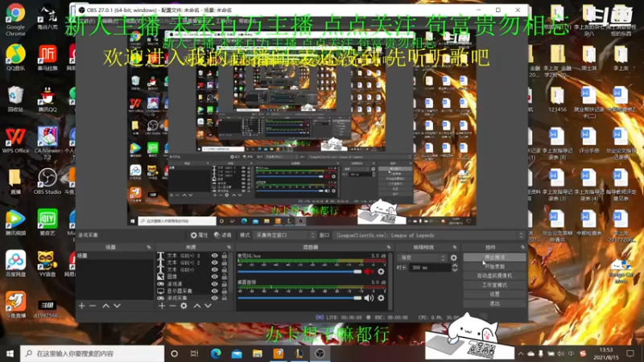Add a new source with plus icon
The width and height of the screenshot is (644, 362).
162,306
